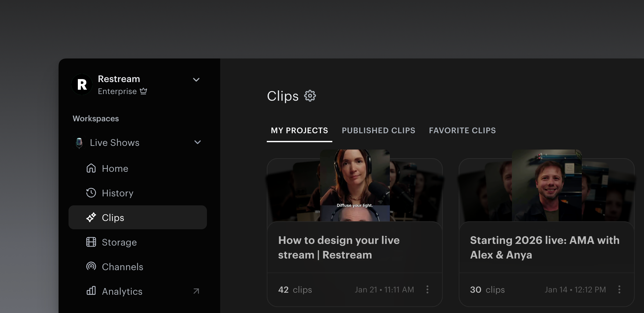Screen dimensions: 644x313
Task: Click the Restream R logo avatar
Action: [82, 84]
